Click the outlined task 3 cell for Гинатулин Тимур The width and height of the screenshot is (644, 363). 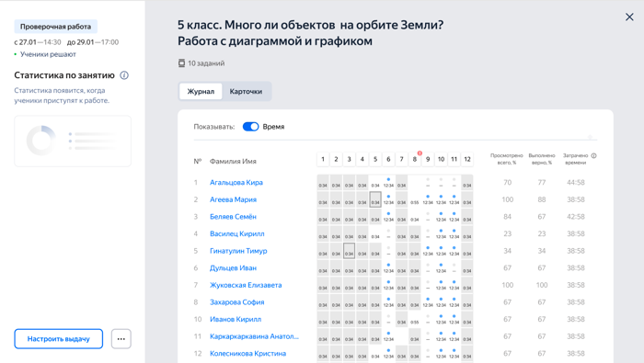pyautogui.click(x=349, y=251)
